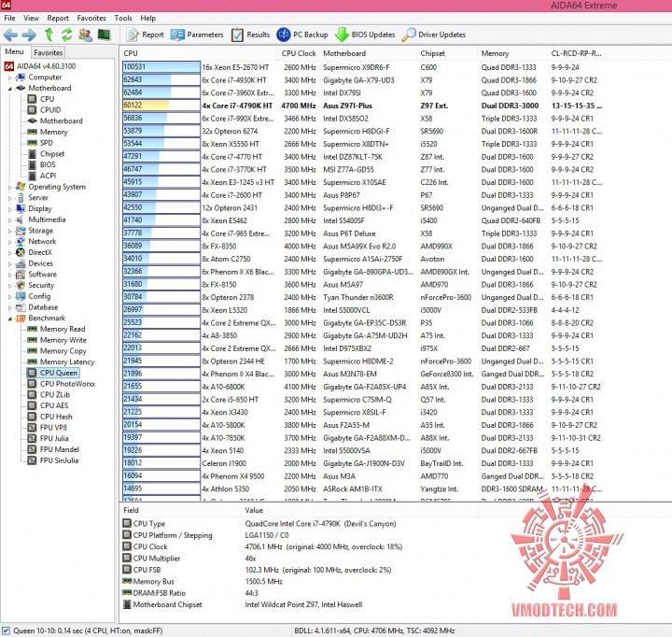Screen dimensions: 672x637
Task: Expand the Operating System node
Action: click(10, 188)
